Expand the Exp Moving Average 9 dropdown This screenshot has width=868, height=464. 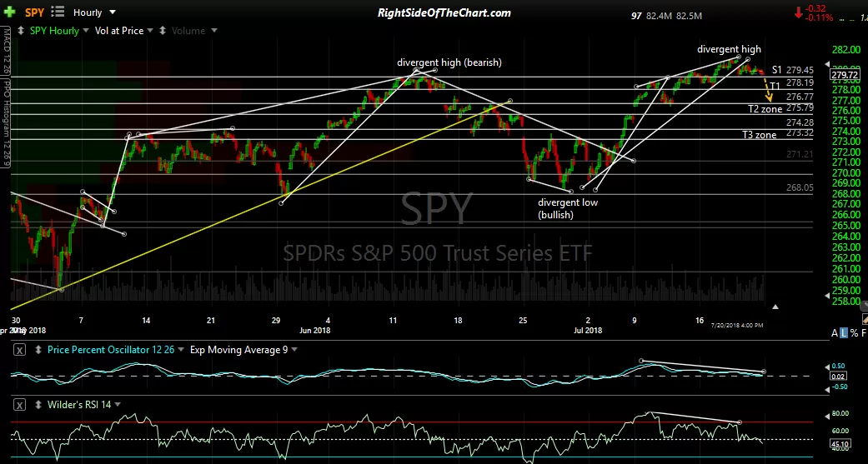pyautogui.click(x=294, y=350)
